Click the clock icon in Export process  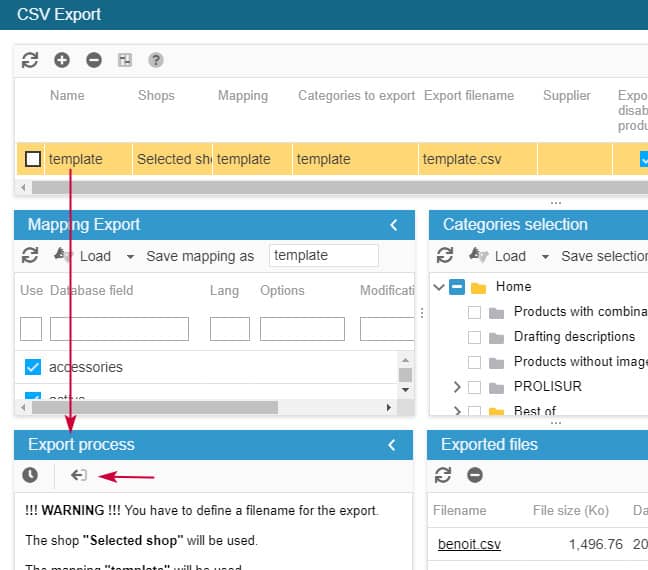(30, 475)
